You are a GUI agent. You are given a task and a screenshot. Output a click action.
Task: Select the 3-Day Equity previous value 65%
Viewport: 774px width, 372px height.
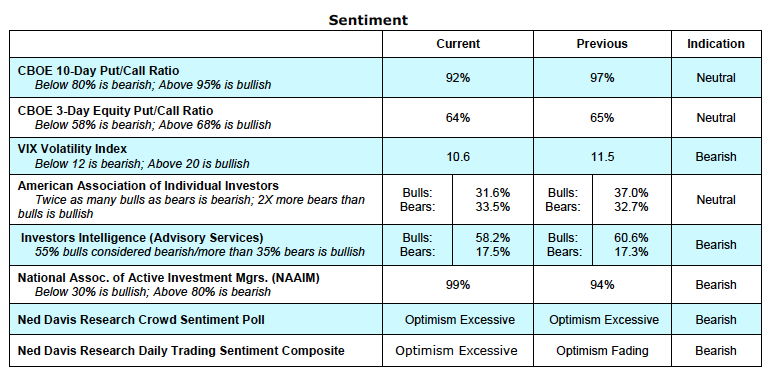602,118
